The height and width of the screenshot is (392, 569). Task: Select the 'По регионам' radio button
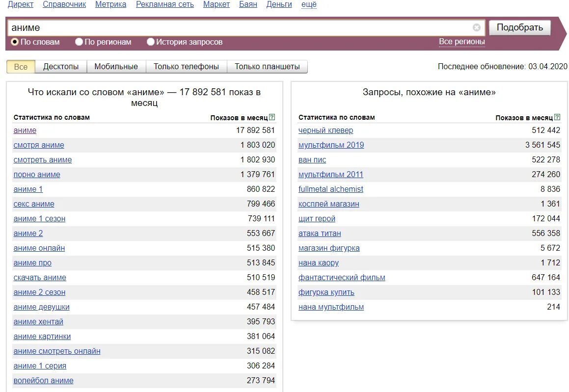pos(79,42)
